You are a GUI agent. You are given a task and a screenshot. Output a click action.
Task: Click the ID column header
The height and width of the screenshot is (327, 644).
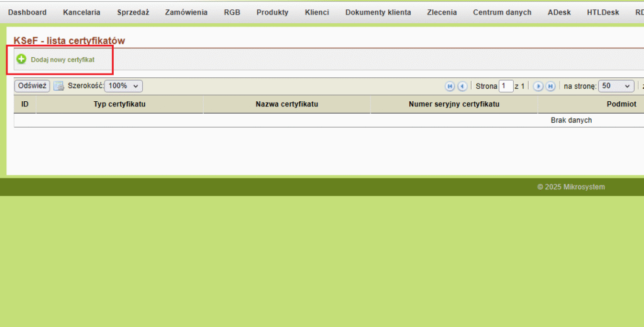[x=25, y=104]
